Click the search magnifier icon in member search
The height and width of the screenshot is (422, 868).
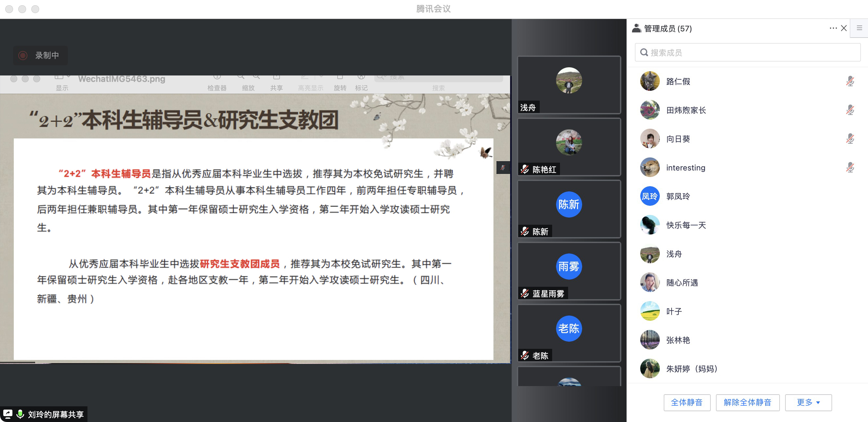coord(643,53)
